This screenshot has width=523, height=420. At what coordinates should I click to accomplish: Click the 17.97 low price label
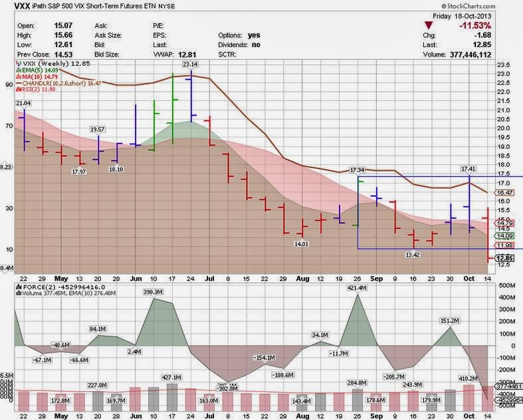[x=78, y=172]
